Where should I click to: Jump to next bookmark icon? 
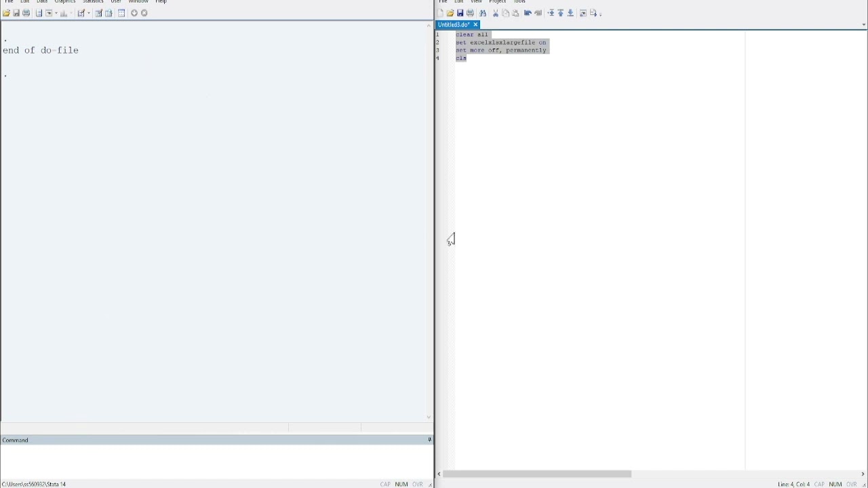click(x=570, y=13)
